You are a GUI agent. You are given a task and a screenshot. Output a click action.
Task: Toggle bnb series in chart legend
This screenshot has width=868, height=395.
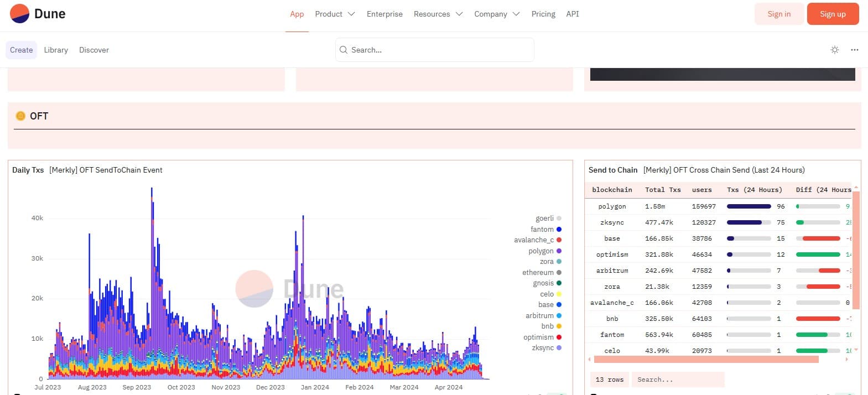point(551,326)
